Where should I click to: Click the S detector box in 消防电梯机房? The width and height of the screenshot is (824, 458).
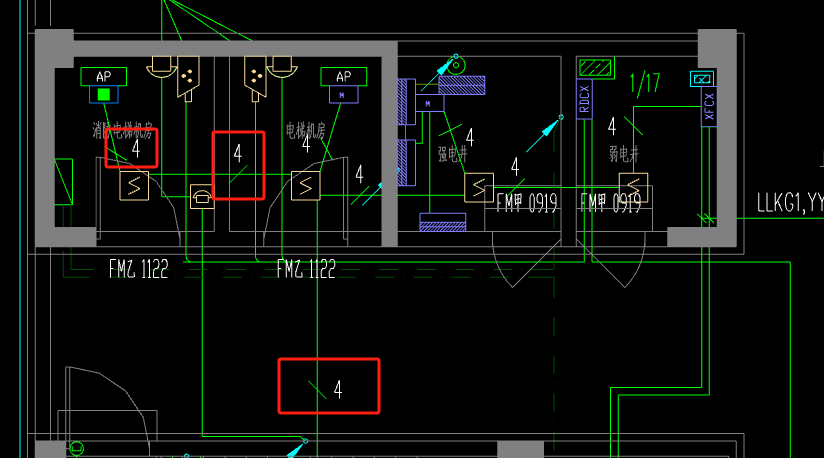point(134,185)
